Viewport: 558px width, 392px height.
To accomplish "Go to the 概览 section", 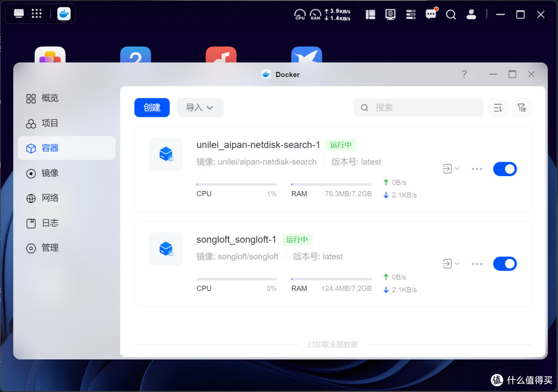I will [x=67, y=98].
